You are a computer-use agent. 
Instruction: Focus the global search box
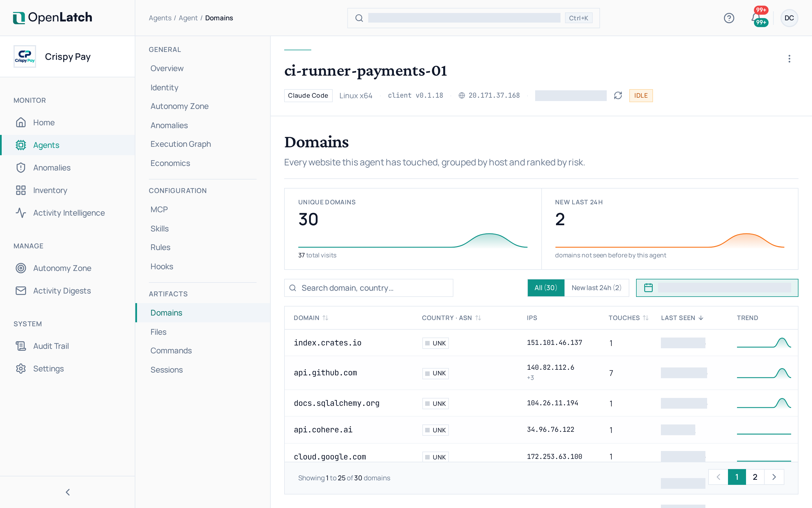click(473, 18)
